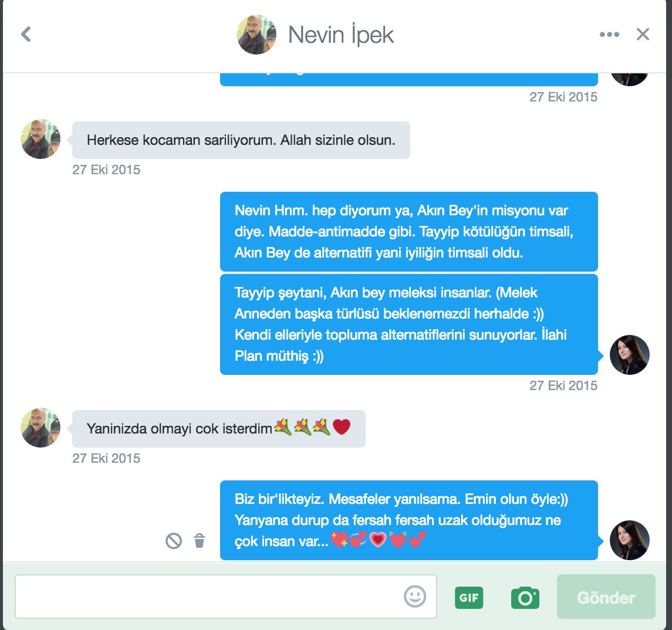
Task: Close the Nevin İpek conversation window
Action: pyautogui.click(x=643, y=34)
